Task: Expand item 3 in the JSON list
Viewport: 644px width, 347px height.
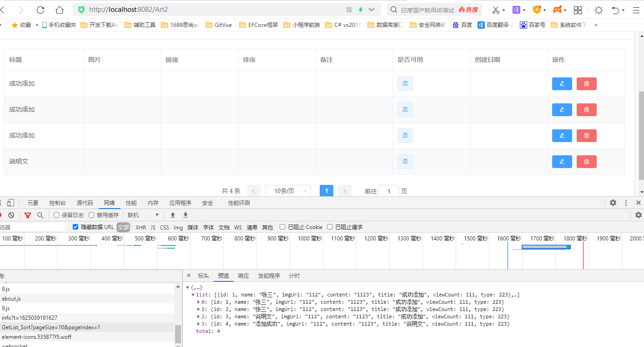Action: pos(198,324)
